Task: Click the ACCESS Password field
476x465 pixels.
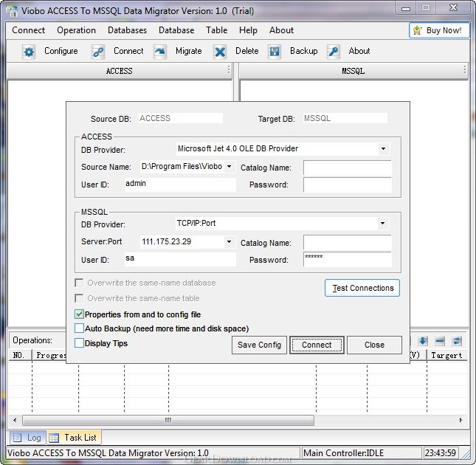Action: click(x=348, y=185)
